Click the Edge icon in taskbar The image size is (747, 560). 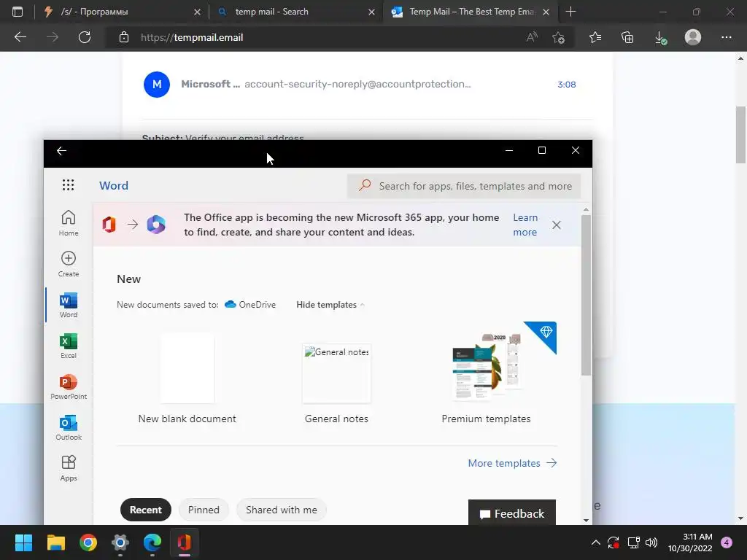pyautogui.click(x=152, y=542)
